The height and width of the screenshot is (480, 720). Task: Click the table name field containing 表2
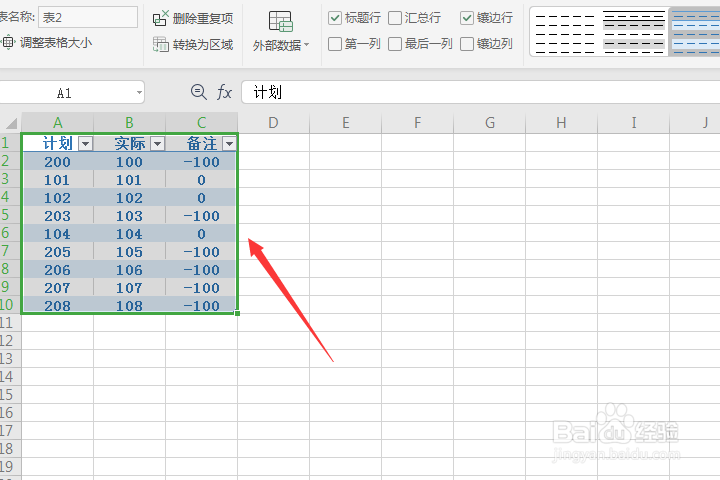coord(88,17)
